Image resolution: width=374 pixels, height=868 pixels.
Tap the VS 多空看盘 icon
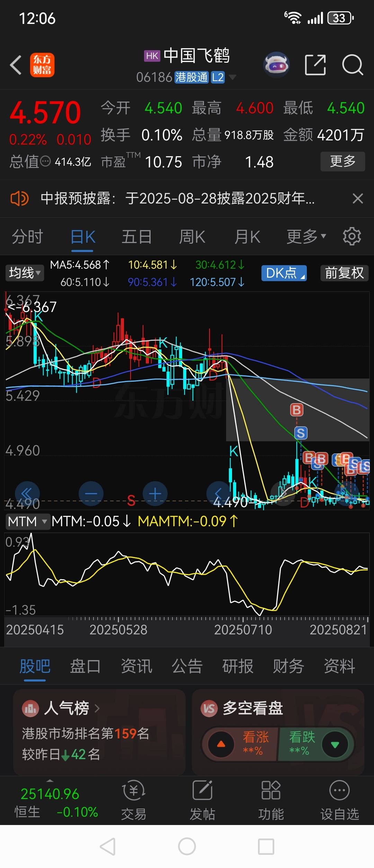[209, 709]
